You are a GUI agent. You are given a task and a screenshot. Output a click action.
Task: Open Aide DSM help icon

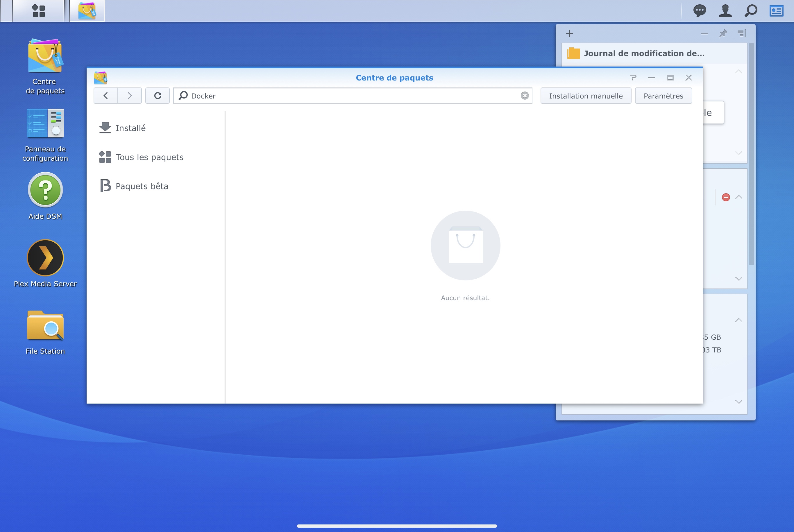point(45,190)
